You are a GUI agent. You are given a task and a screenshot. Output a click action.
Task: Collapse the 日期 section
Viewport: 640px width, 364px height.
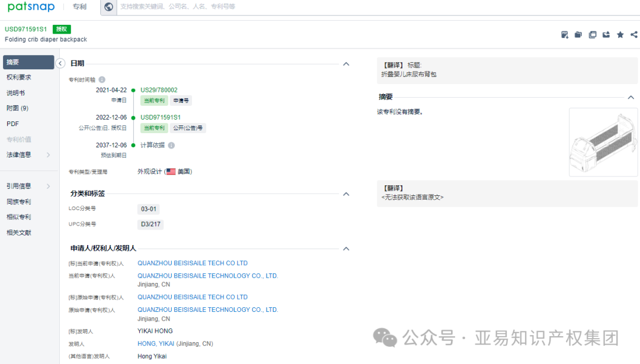pos(346,64)
